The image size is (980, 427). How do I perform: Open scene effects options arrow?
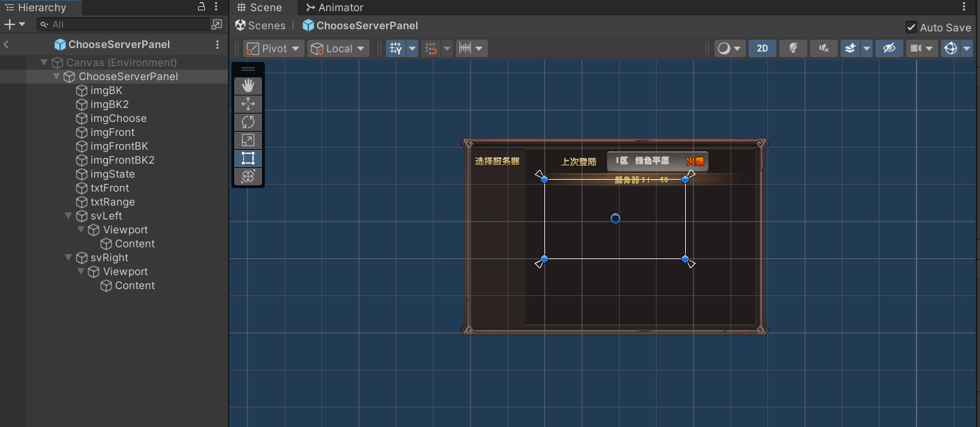tap(867, 49)
